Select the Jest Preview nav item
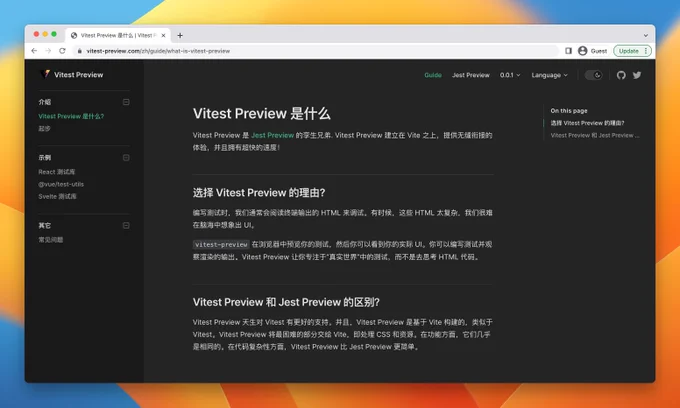Viewport: 680px width, 408px height. [x=471, y=75]
